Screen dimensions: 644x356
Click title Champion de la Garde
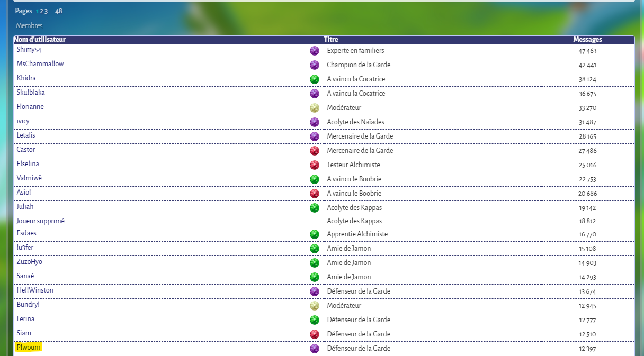pyautogui.click(x=359, y=65)
